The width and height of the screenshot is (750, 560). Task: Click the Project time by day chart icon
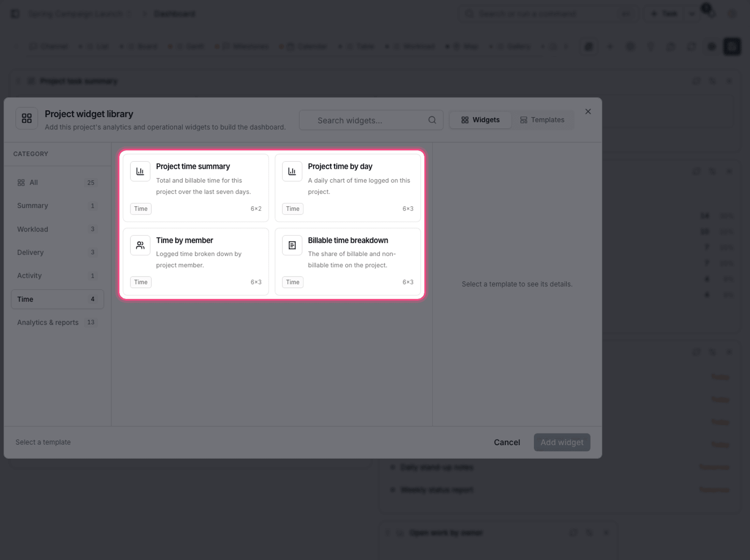(x=292, y=172)
